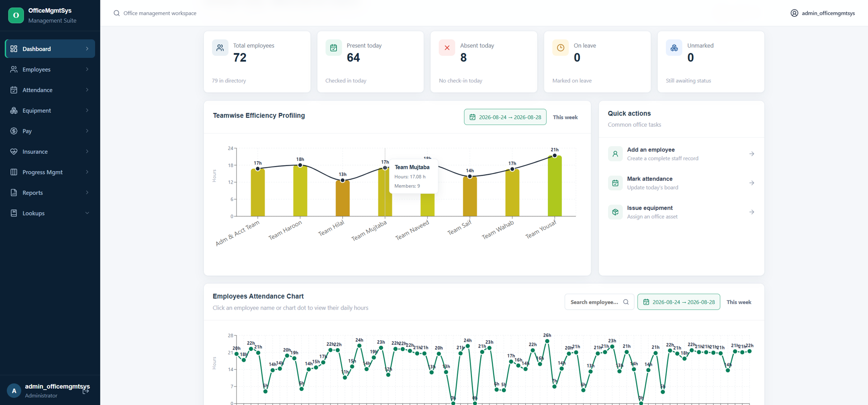The height and width of the screenshot is (405, 868).
Task: Click the On leave clock icon
Action: pos(561,48)
